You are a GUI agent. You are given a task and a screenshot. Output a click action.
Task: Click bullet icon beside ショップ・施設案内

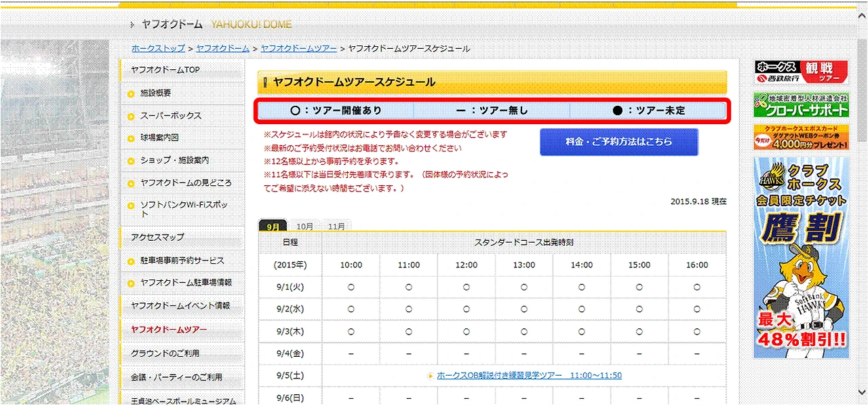(x=130, y=161)
